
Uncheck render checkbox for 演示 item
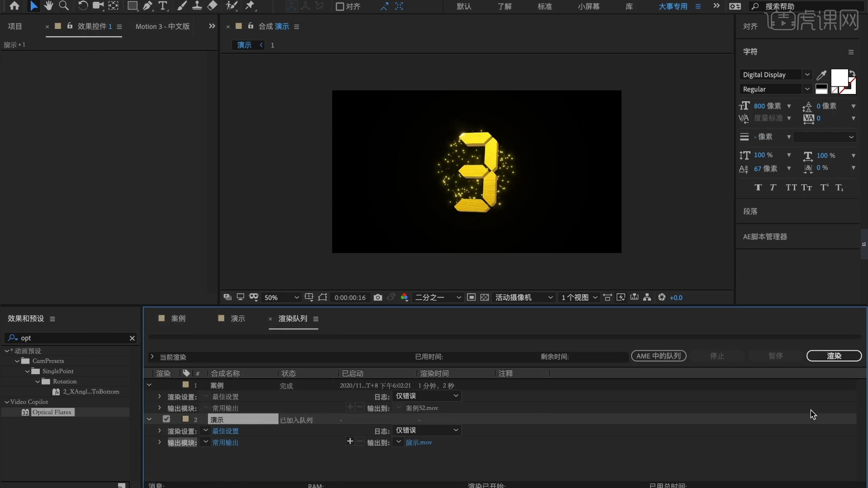coord(166,419)
